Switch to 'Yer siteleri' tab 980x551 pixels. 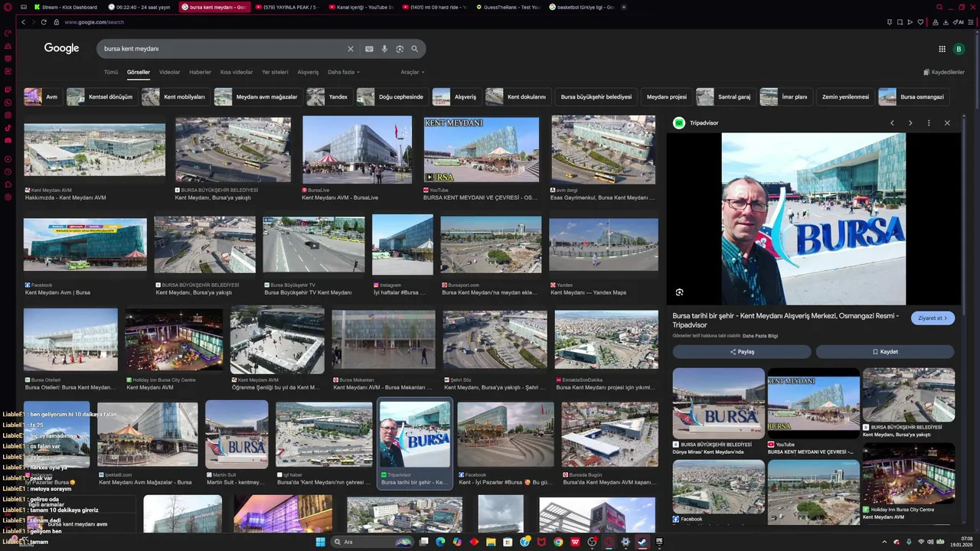(275, 72)
